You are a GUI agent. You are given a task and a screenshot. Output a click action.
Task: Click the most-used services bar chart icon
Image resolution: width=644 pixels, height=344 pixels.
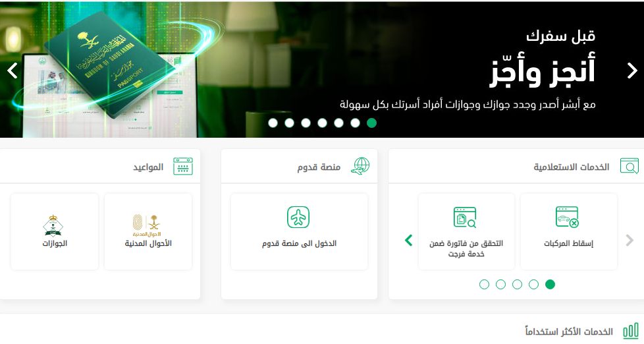click(631, 331)
